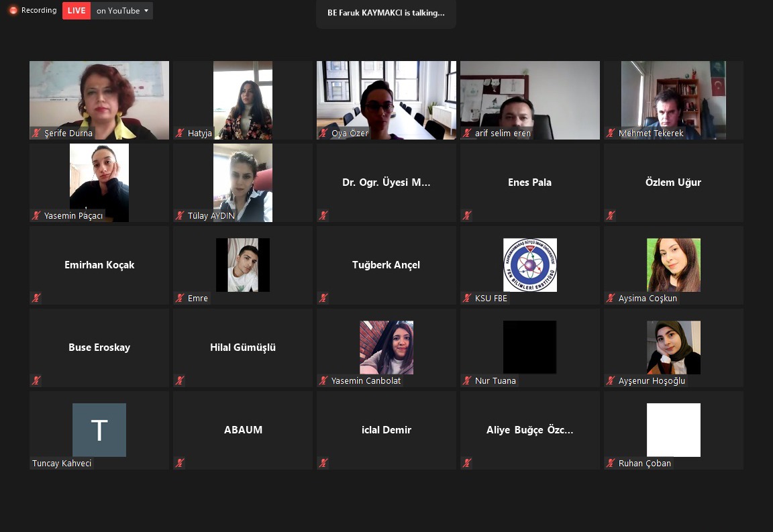
Task: Click muted mic icon beside KSU FBE
Action: point(467,299)
